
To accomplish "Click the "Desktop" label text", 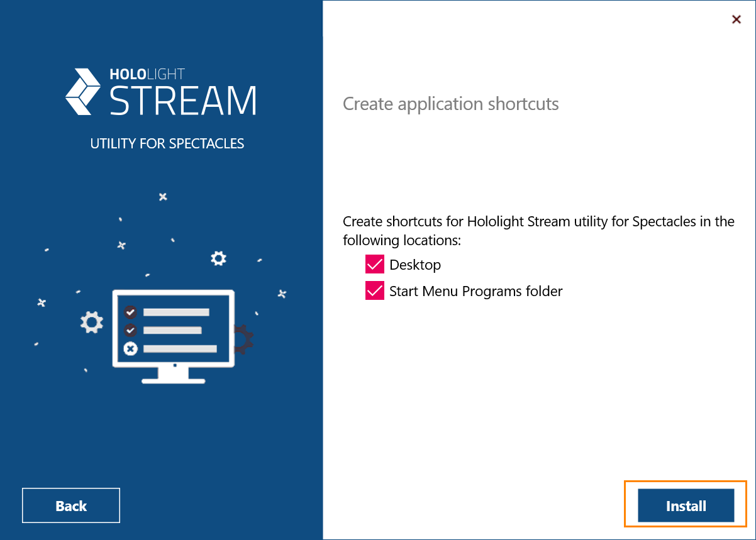I will click(415, 265).
